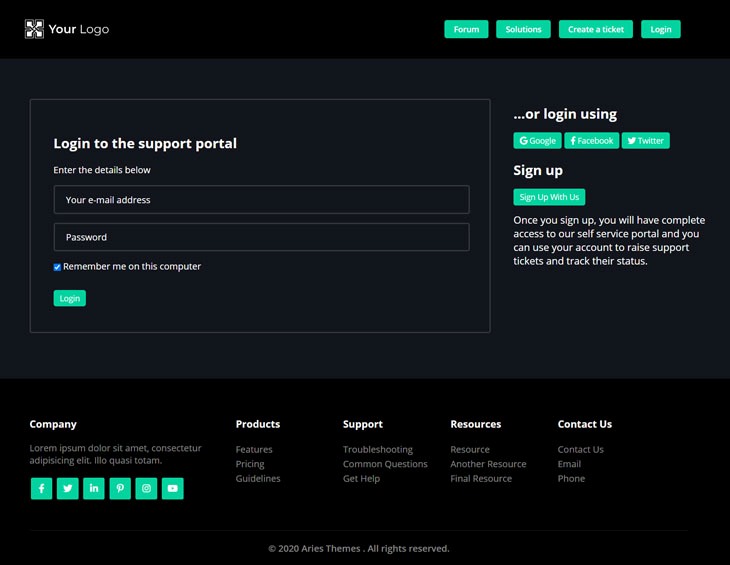Open the Pricing footer link

(250, 464)
